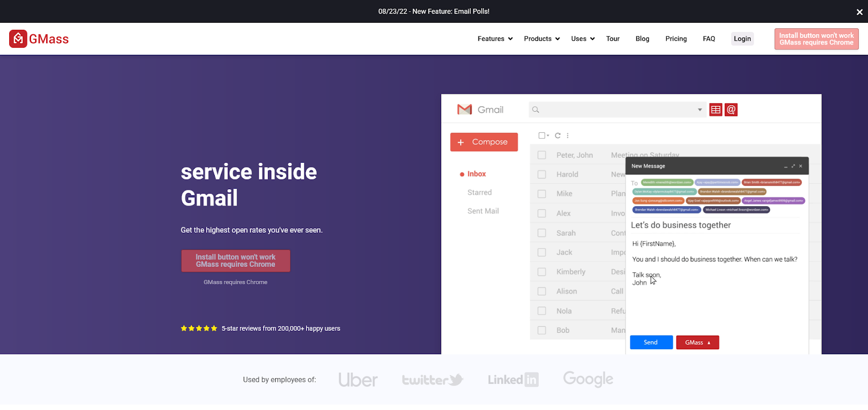Image resolution: width=868 pixels, height=410 pixels.
Task: Go to the Blog page
Action: click(x=642, y=39)
